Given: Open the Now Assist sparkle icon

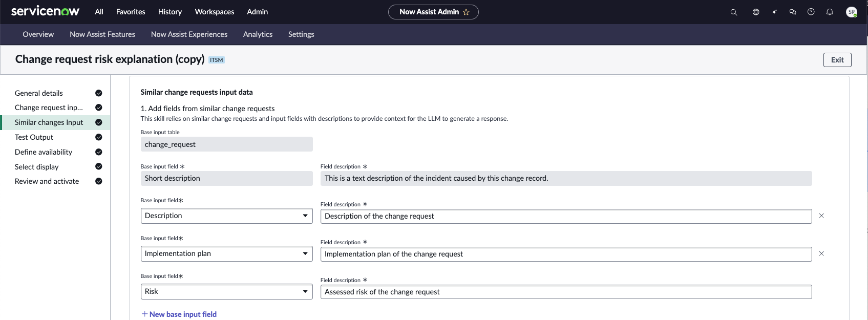Looking at the screenshot, I should point(774,12).
